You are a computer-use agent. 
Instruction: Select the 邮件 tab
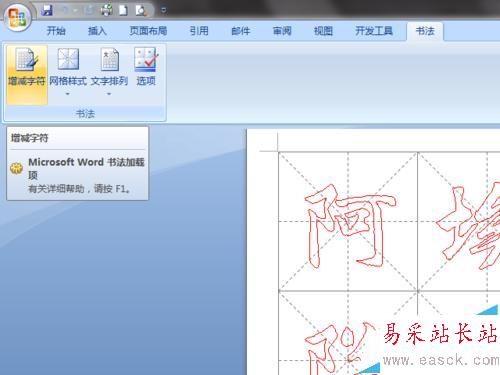(240, 31)
